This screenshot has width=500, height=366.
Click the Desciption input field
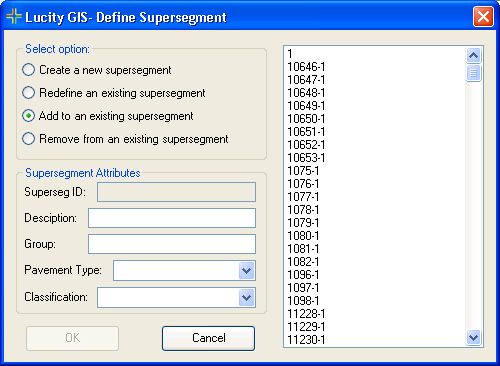point(172,218)
